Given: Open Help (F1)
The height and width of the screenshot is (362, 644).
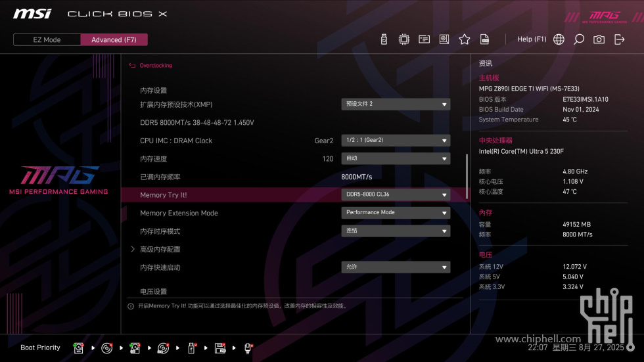Looking at the screenshot, I should [x=532, y=39].
